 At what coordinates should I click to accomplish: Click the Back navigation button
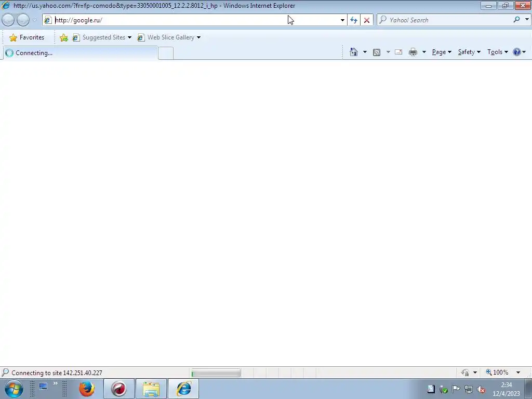8,20
